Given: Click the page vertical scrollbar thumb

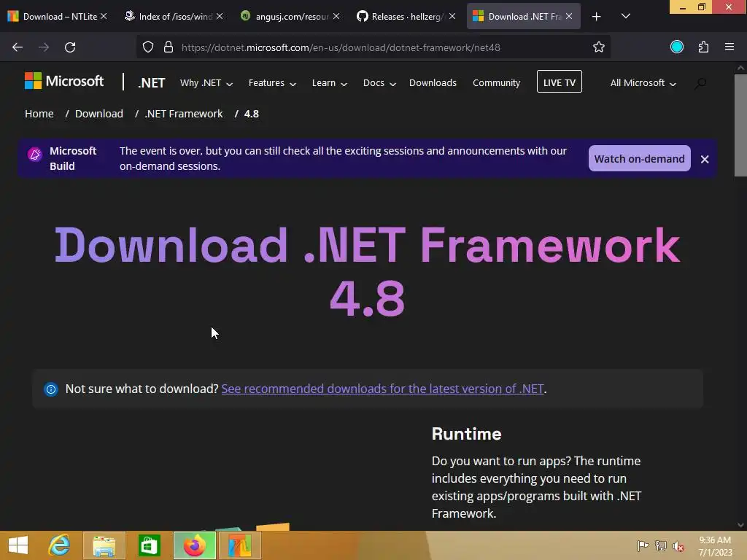Looking at the screenshot, I should pyautogui.click(x=740, y=125).
